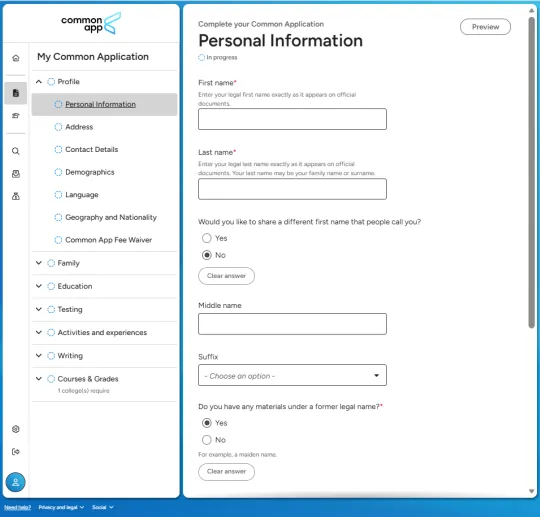This screenshot has width=540, height=517.
Task: Collapse the Profile section chevron
Action: pyautogui.click(x=39, y=82)
